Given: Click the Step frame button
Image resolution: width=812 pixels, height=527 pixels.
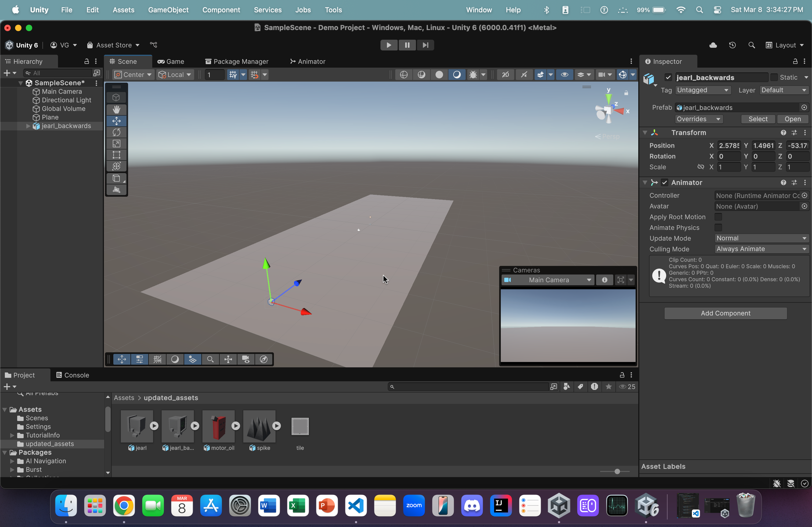Looking at the screenshot, I should [425, 45].
